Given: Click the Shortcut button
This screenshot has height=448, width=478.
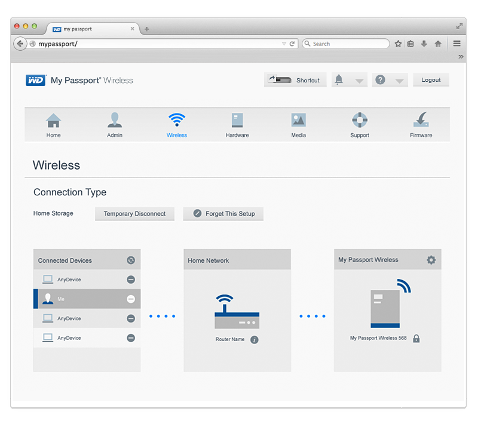Looking at the screenshot, I should point(295,80).
